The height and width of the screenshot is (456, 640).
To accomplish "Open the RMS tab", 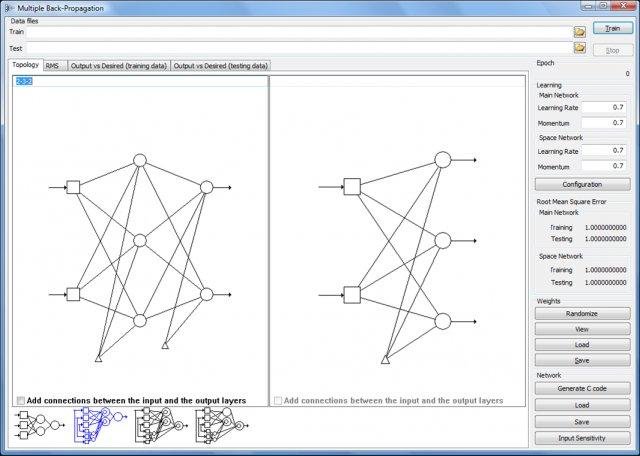I will click(x=54, y=66).
